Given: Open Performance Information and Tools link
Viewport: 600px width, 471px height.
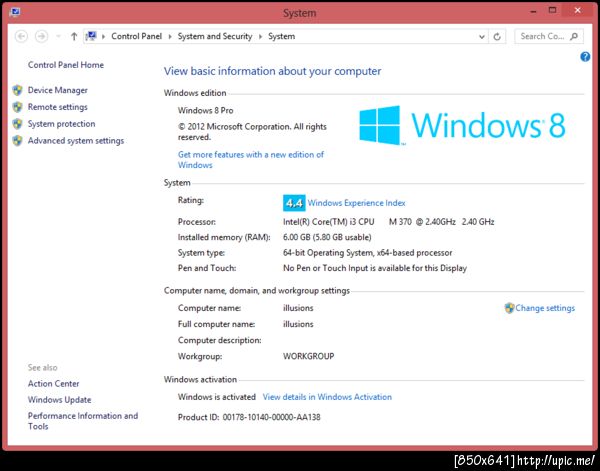Looking at the screenshot, I should coord(83,421).
